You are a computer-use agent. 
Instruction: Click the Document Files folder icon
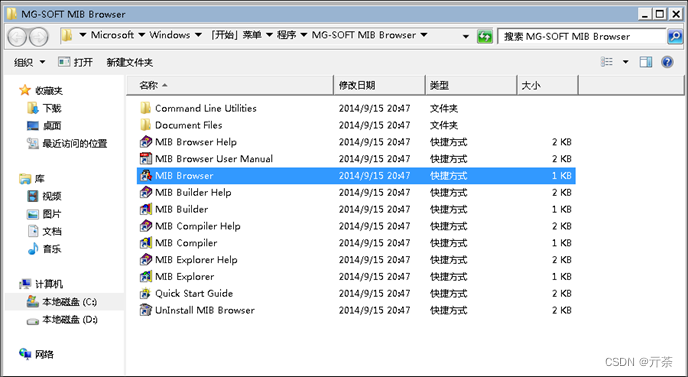145,125
